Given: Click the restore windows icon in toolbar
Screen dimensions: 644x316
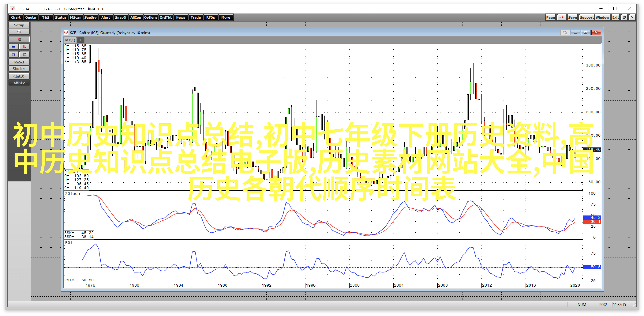Looking at the screenshot, I should click(x=624, y=17).
